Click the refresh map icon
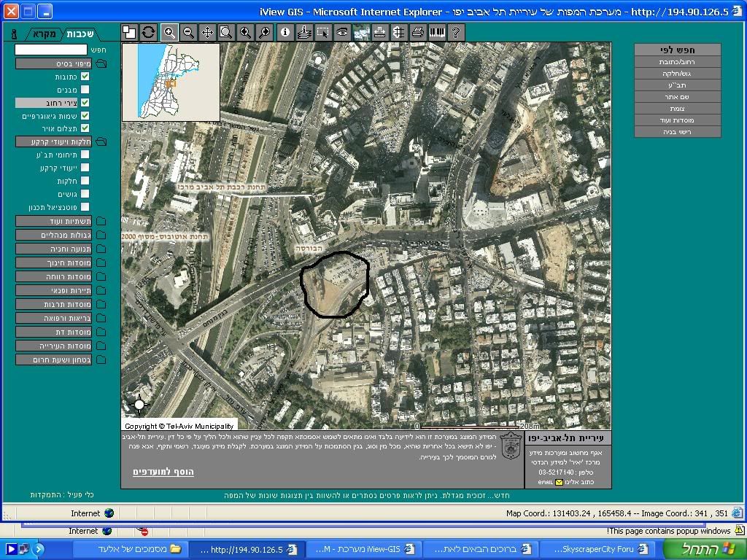The width and height of the screenshot is (747, 560). pos(148,32)
